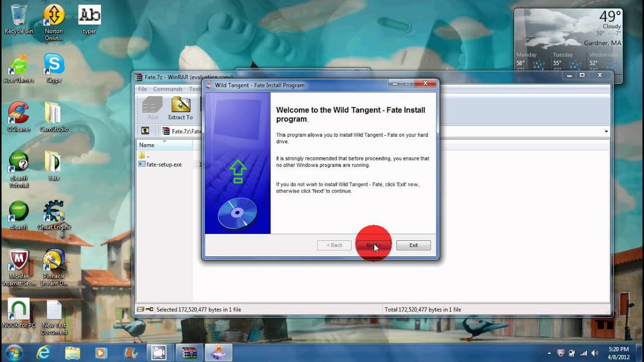
Task: Click the installer title bar icon
Action: (209, 85)
